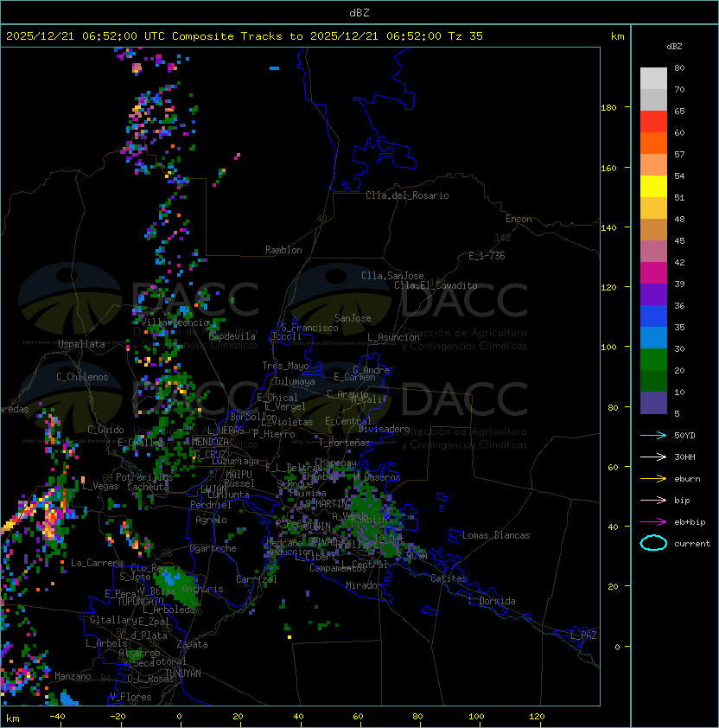Click the Cacheuta map label
This screenshot has height=728, width=719.
coord(148,487)
